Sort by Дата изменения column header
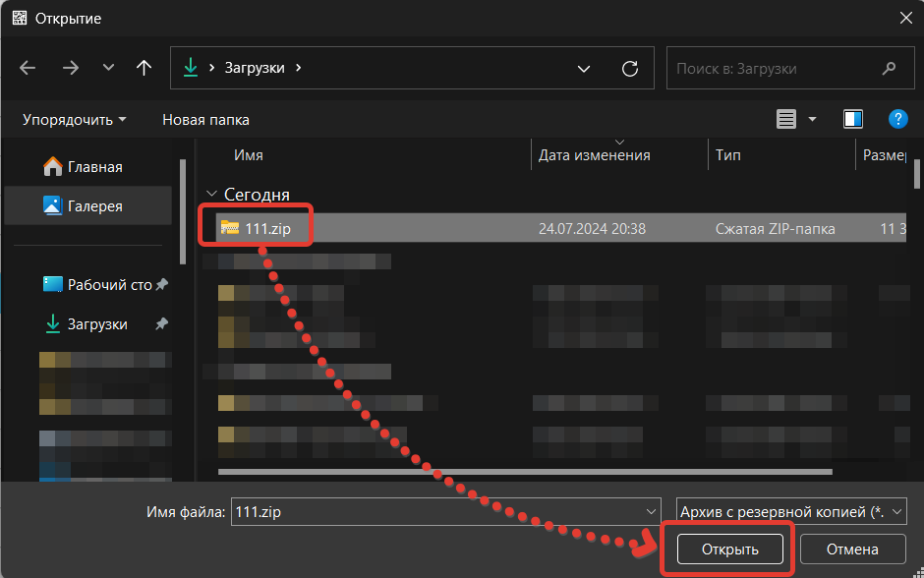Image resolution: width=924 pixels, height=578 pixels. (x=594, y=155)
